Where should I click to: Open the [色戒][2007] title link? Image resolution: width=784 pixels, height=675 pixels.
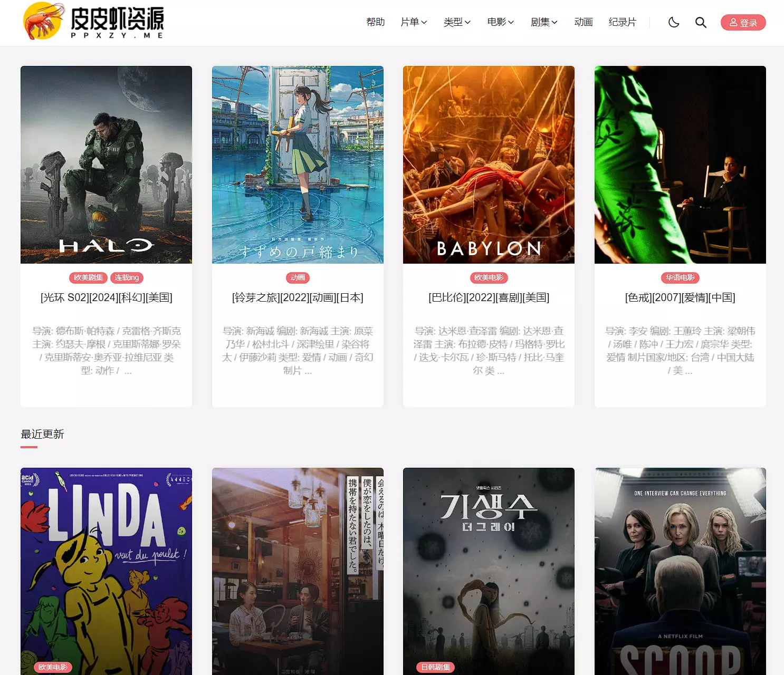(x=680, y=297)
